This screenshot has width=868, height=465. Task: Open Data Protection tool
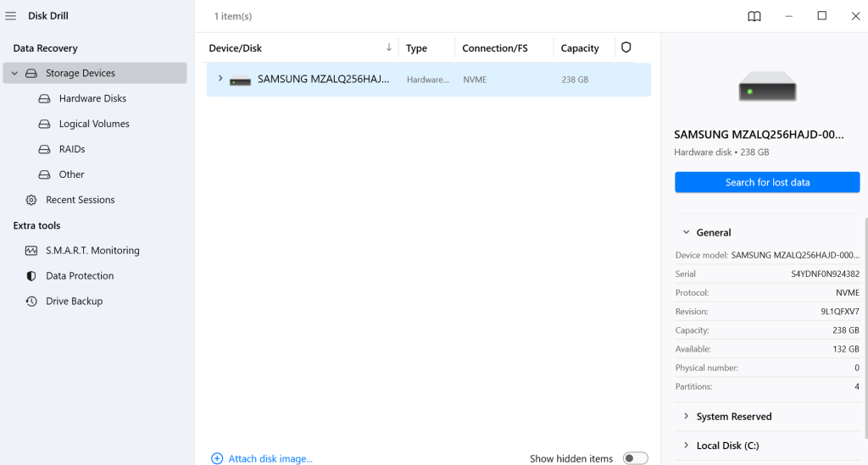(80, 276)
